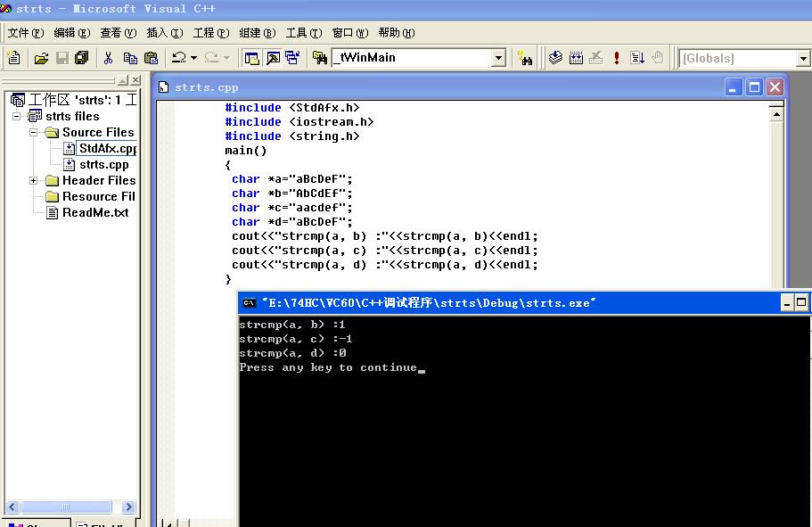Minimize the strts.exe console window
This screenshot has width=812, height=527.
click(787, 302)
